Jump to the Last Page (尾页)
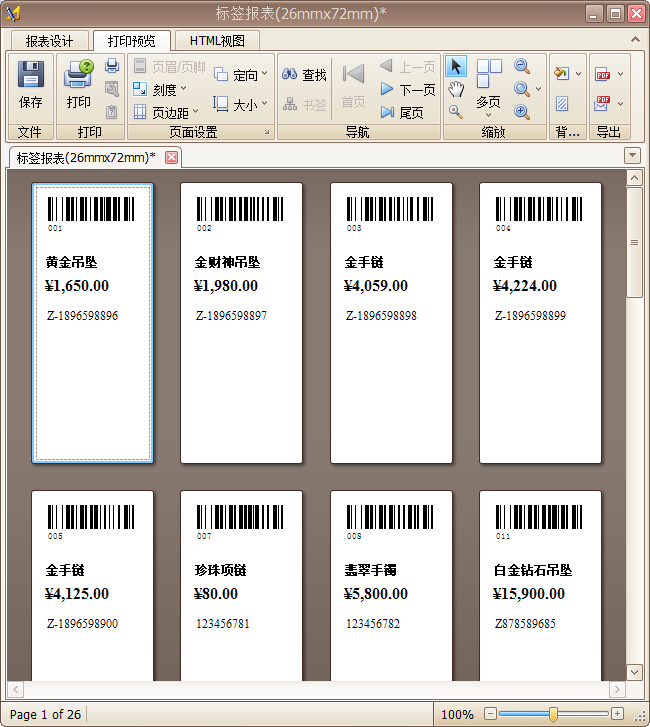The height and width of the screenshot is (727, 650). click(402, 112)
